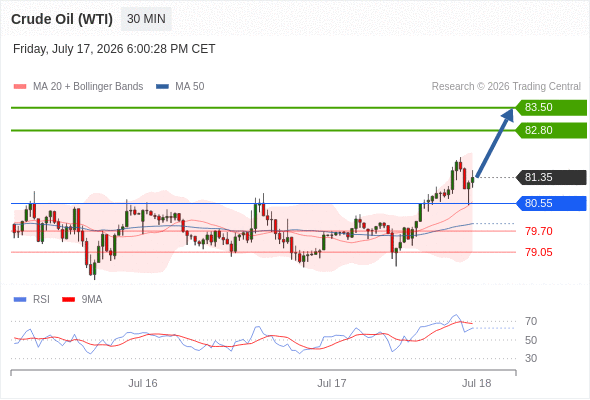Click the RSI 30 axis label
This screenshot has height=400, width=590.
pyautogui.click(x=531, y=358)
